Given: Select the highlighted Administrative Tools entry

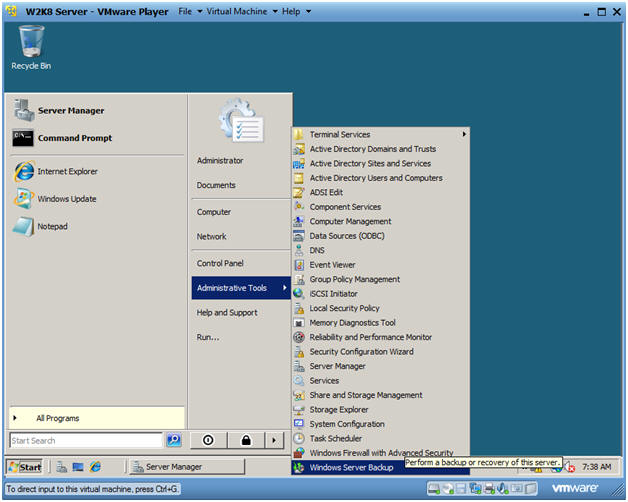Looking at the screenshot, I should (241, 288).
